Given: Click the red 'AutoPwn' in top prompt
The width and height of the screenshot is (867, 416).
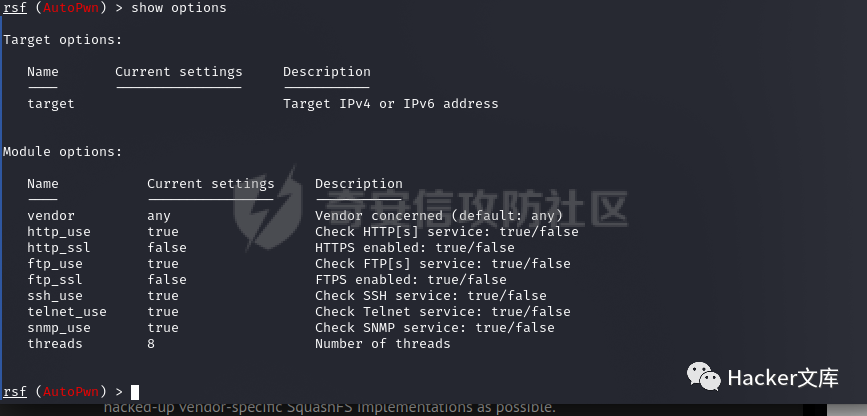Looking at the screenshot, I should (71, 8).
